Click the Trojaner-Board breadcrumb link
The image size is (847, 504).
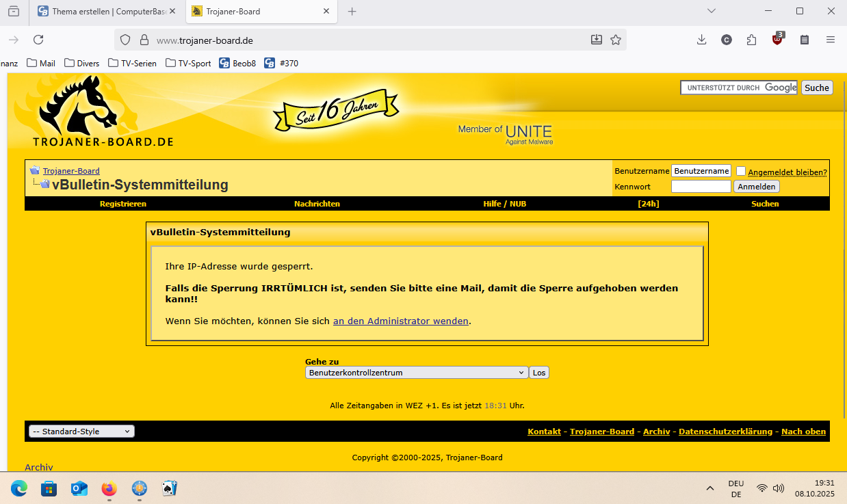[x=71, y=171]
